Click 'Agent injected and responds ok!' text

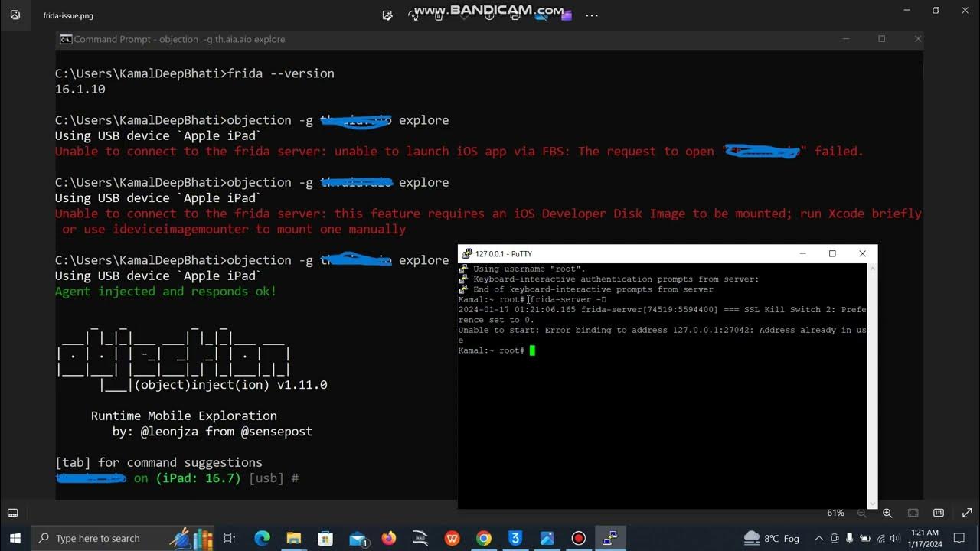point(165,291)
